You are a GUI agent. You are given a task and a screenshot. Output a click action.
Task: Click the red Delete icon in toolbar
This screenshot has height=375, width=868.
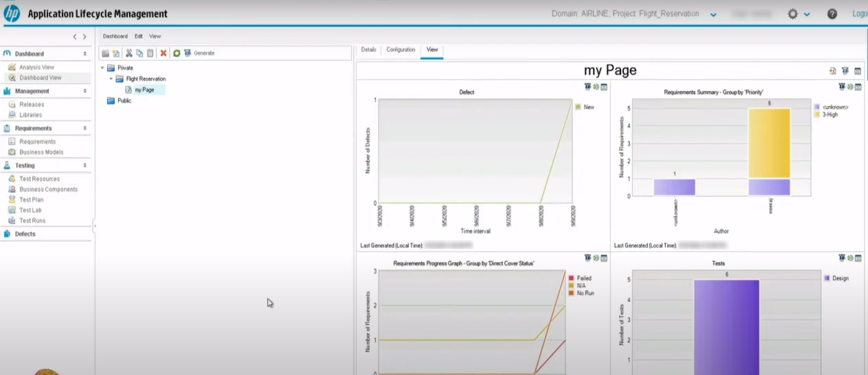[163, 53]
